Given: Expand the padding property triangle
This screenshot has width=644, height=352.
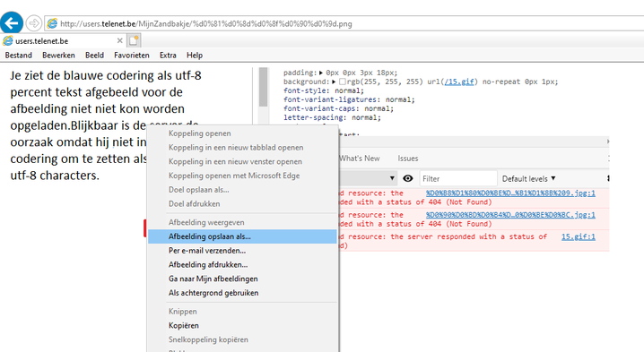Looking at the screenshot, I should click(x=321, y=73).
